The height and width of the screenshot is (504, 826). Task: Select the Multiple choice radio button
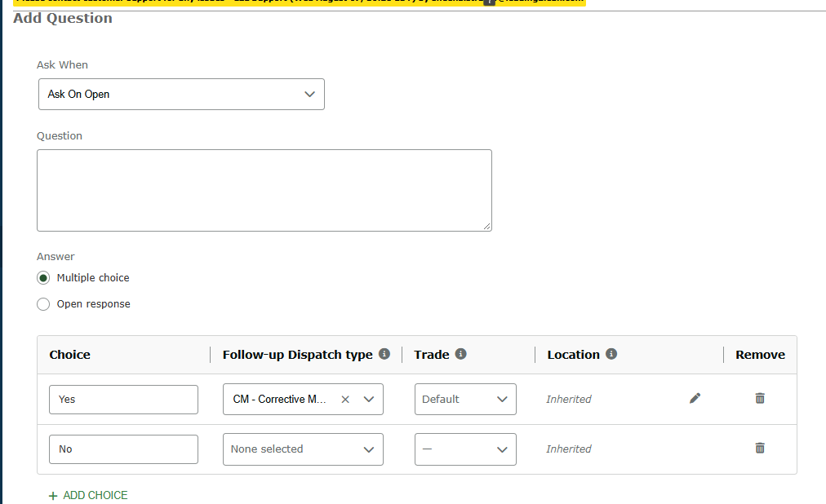[43, 278]
